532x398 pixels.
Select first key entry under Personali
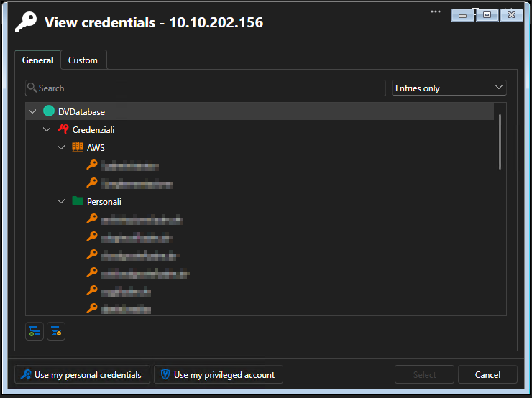click(x=134, y=219)
